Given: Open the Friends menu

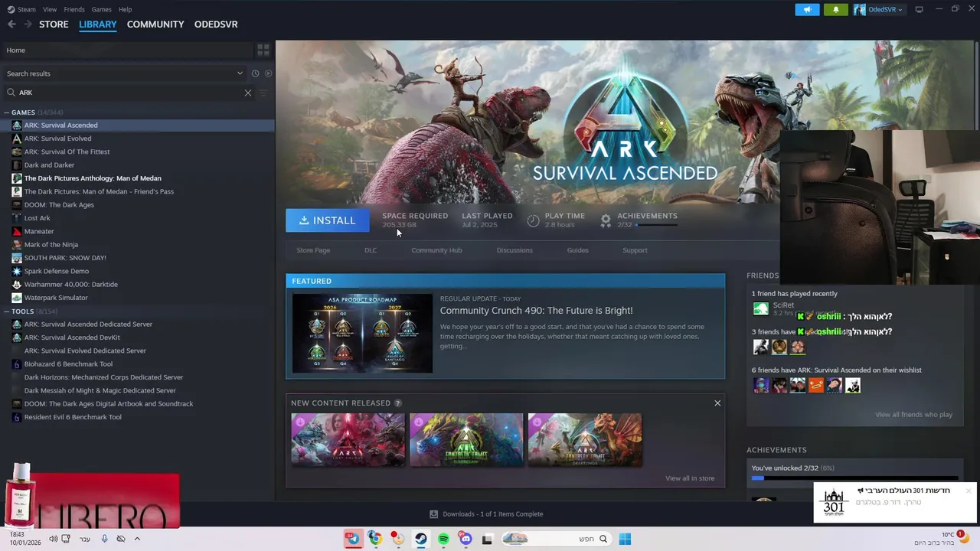Looking at the screenshot, I should tap(74, 9).
